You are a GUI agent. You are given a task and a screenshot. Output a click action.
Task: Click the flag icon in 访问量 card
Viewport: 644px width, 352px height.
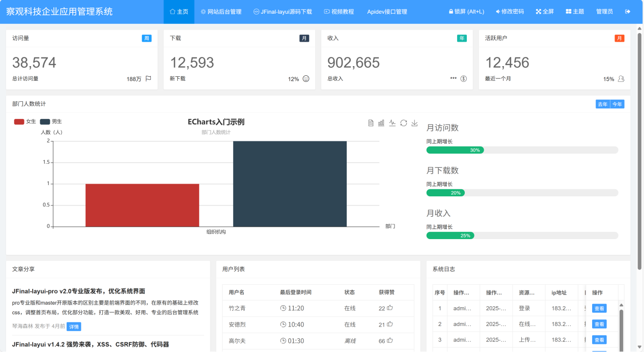coord(148,79)
